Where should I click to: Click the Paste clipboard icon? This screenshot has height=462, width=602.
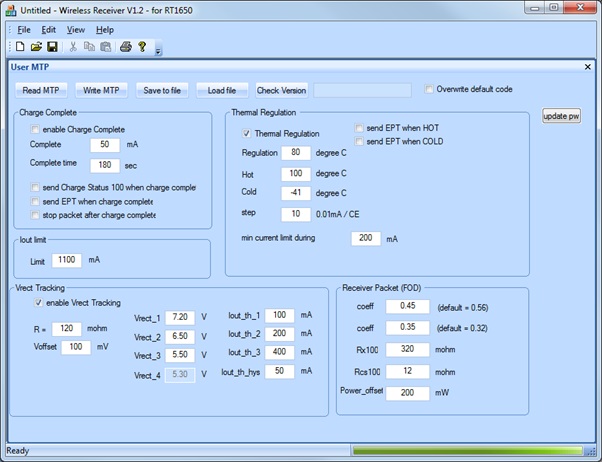[x=106, y=47]
